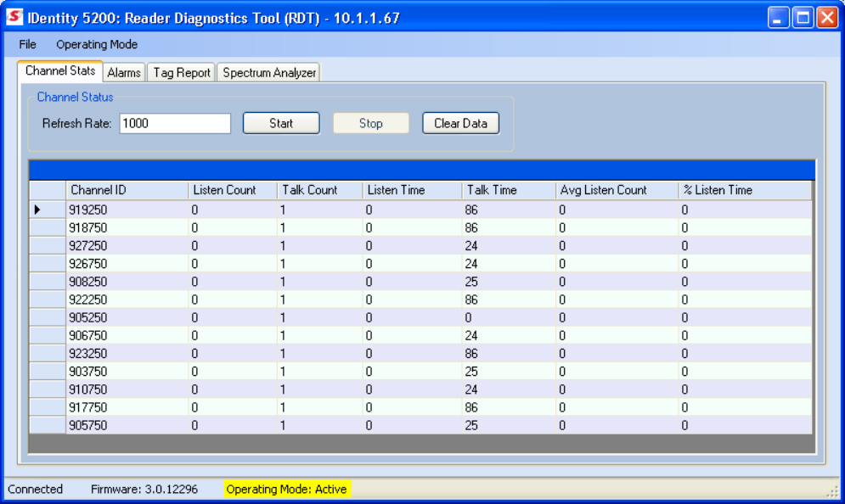Switch to the Channel Stats tab
The width and height of the screenshot is (845, 504).
60,71
